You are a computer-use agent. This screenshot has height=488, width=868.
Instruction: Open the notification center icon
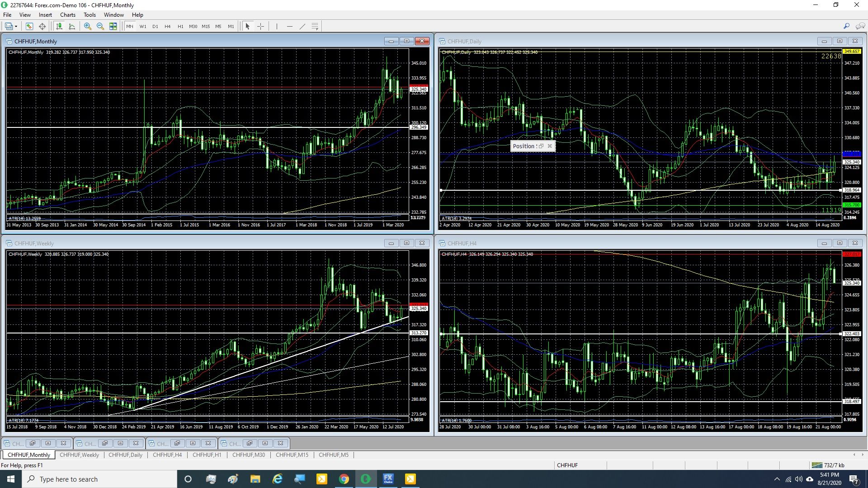tap(854, 479)
